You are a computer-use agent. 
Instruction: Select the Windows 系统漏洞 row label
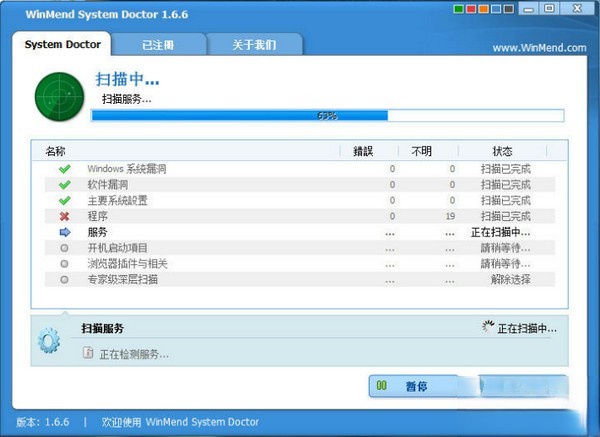tap(127, 169)
